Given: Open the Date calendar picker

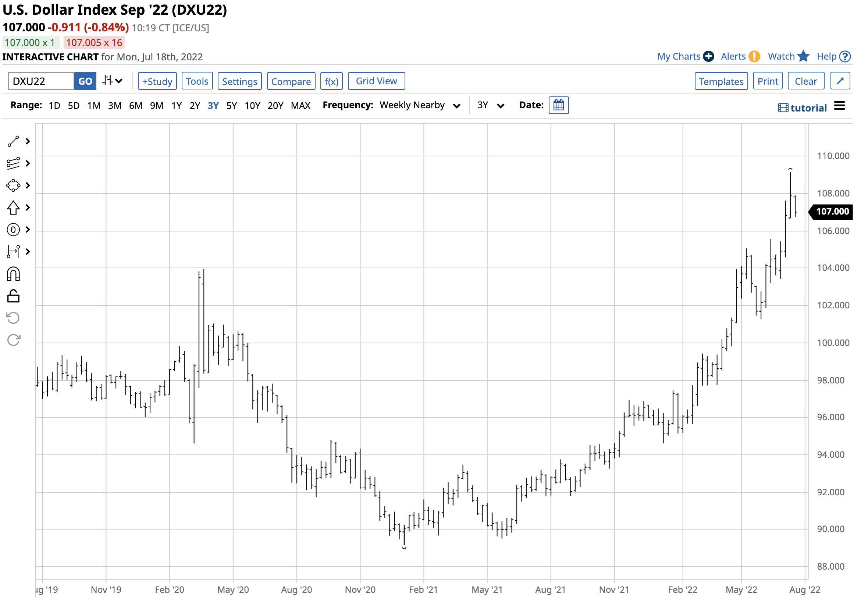Looking at the screenshot, I should [559, 105].
